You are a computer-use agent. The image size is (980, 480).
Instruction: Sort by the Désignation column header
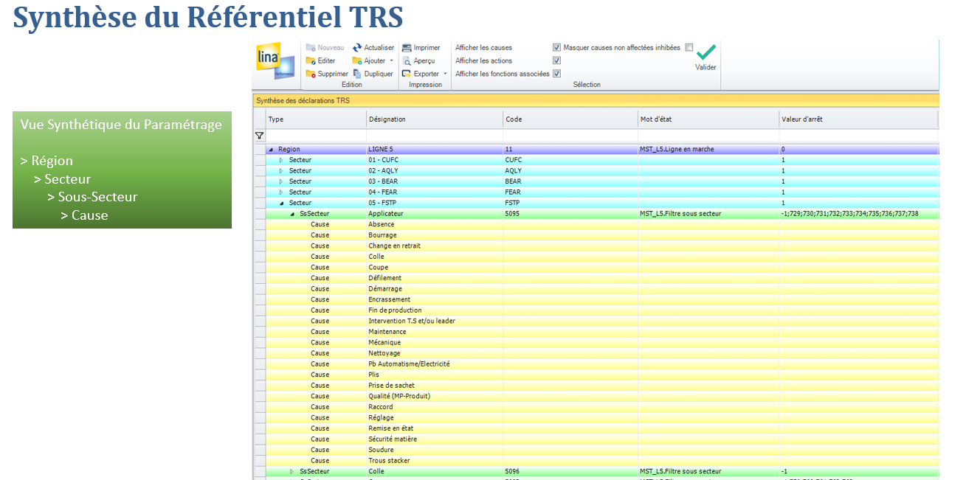[x=434, y=119]
